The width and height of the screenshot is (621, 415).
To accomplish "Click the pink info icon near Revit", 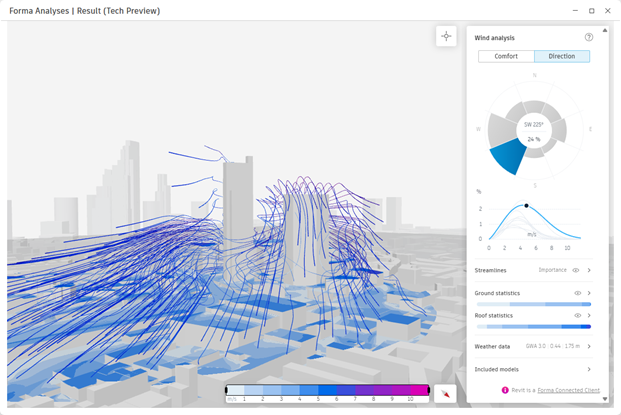I will [x=504, y=390].
